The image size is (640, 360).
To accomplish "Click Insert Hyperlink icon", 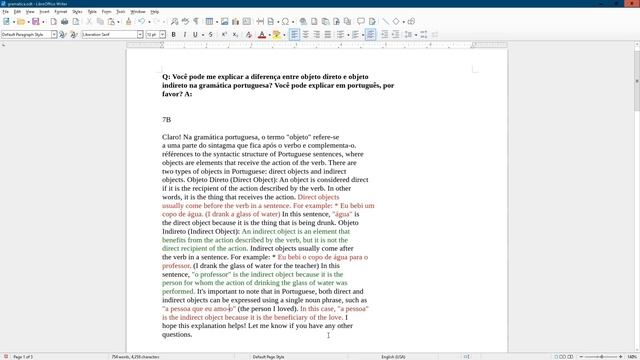I will (303, 22).
